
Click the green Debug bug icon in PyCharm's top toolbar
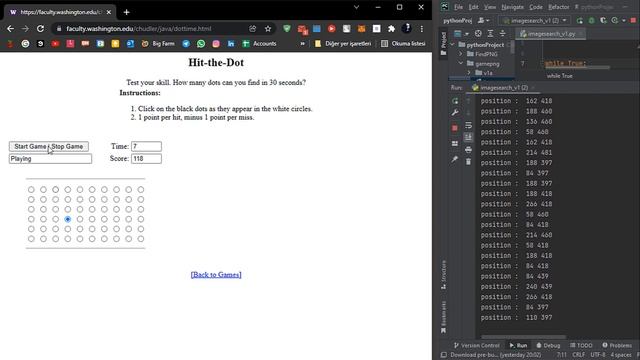coord(591,20)
